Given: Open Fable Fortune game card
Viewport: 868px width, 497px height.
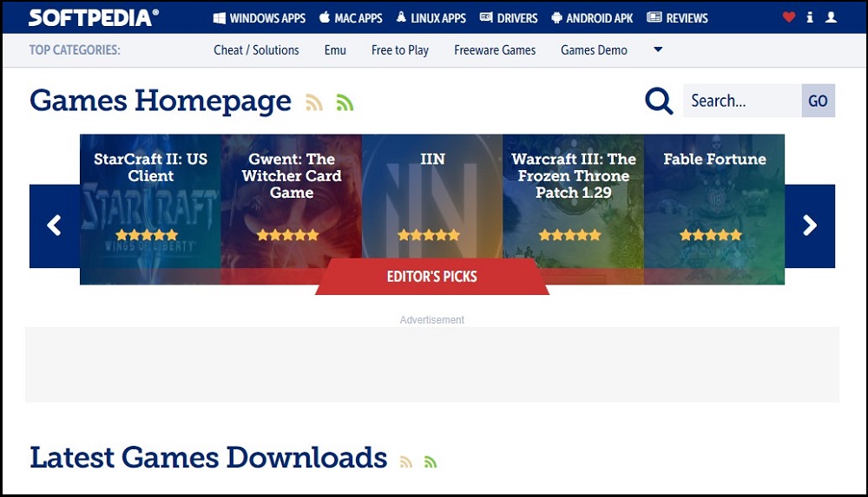Looking at the screenshot, I should click(x=714, y=209).
